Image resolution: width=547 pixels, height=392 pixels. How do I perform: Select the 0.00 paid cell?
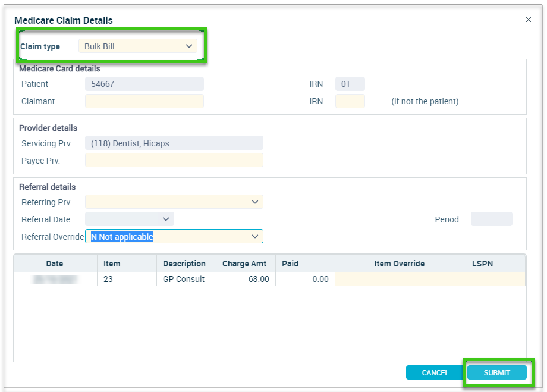(x=305, y=279)
